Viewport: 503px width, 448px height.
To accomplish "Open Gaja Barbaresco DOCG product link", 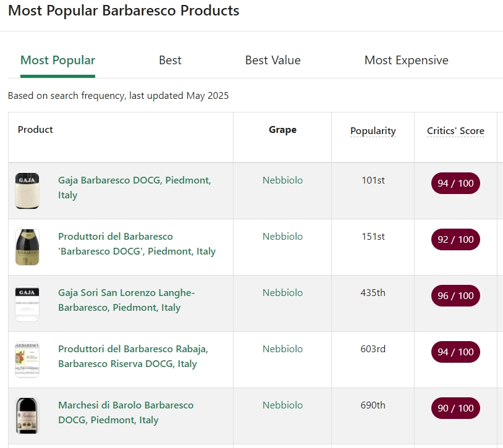I will tap(134, 188).
